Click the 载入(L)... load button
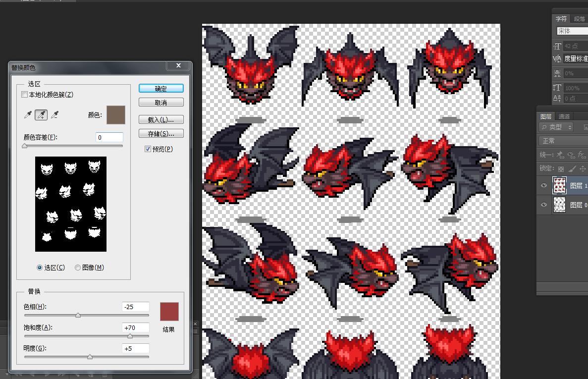The image size is (588, 379). pos(161,119)
